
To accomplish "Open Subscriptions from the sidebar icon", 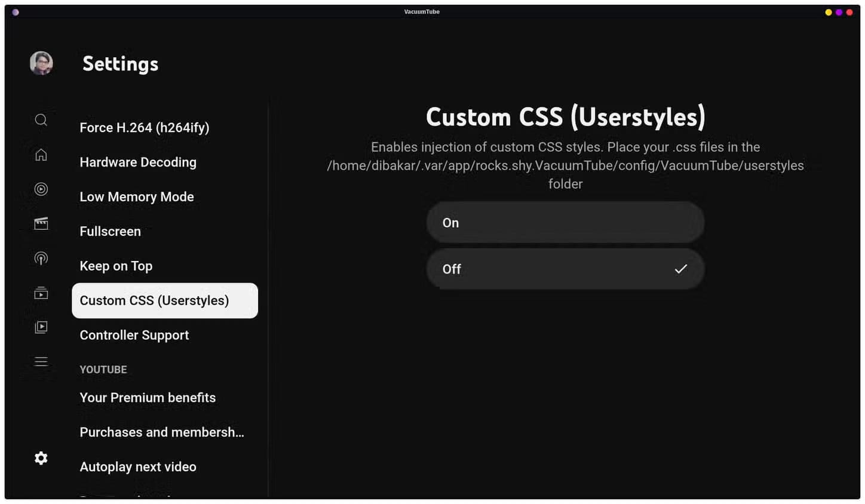I will click(x=41, y=292).
